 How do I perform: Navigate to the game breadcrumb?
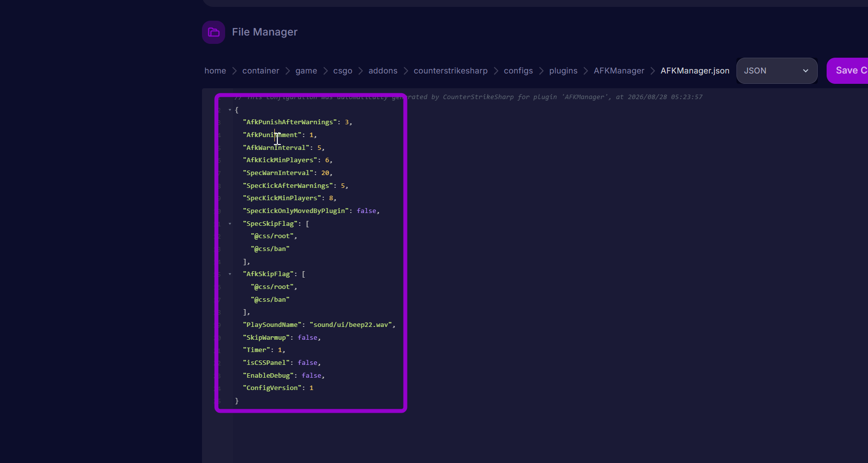tap(306, 71)
